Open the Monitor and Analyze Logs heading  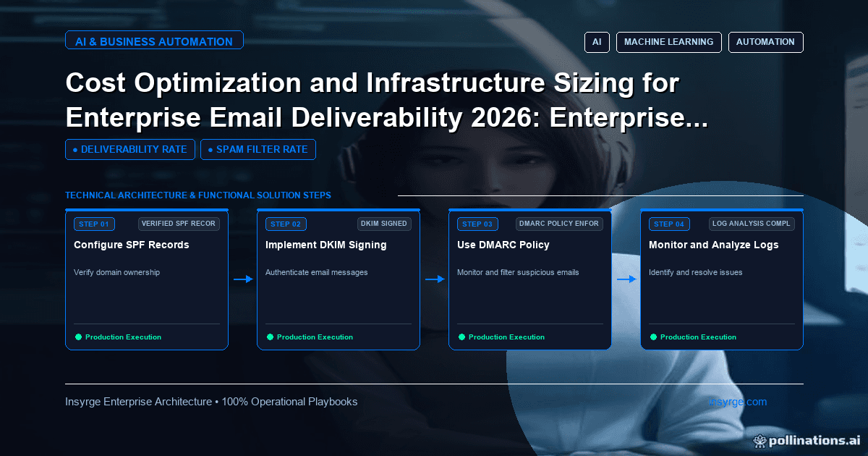coord(714,245)
